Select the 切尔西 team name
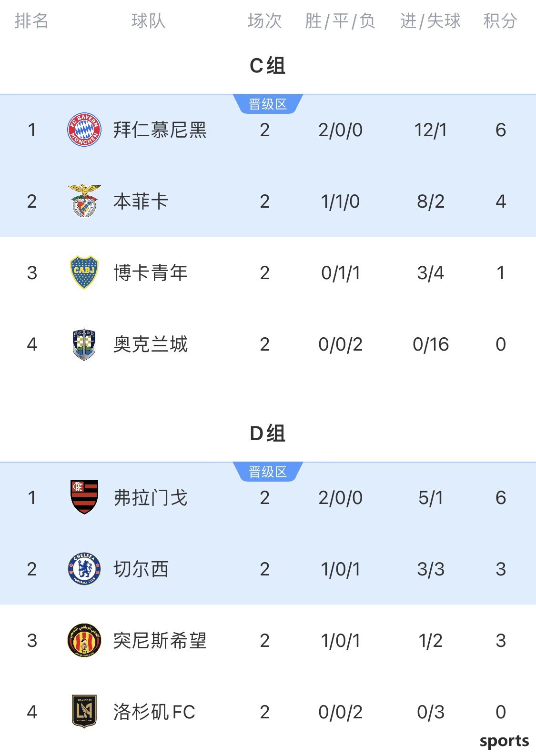The height and width of the screenshot is (756, 536). pos(141,569)
